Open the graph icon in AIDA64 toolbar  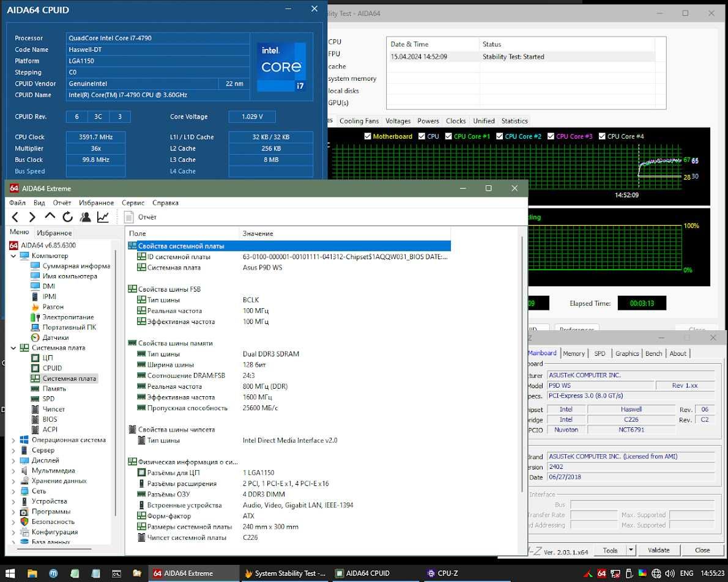(x=103, y=217)
